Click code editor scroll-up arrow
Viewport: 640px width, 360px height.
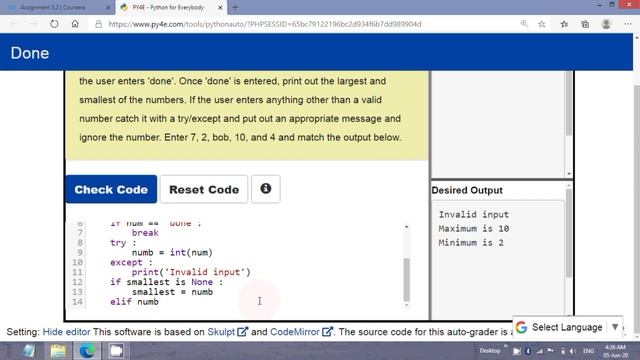point(407,227)
